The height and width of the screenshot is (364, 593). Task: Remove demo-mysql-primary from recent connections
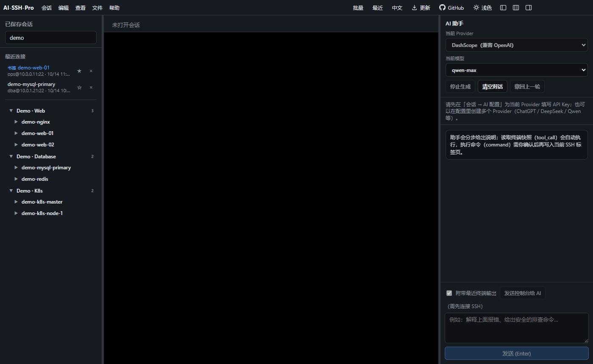pyautogui.click(x=91, y=87)
